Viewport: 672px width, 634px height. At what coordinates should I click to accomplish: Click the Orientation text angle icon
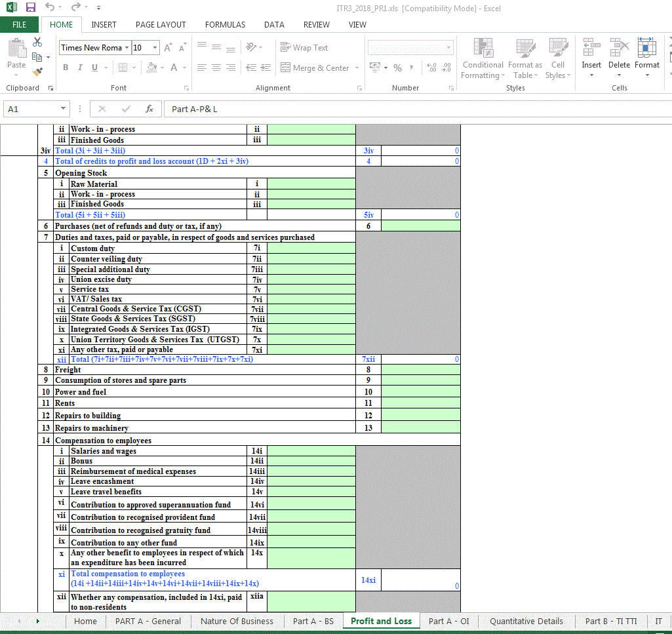pos(252,47)
